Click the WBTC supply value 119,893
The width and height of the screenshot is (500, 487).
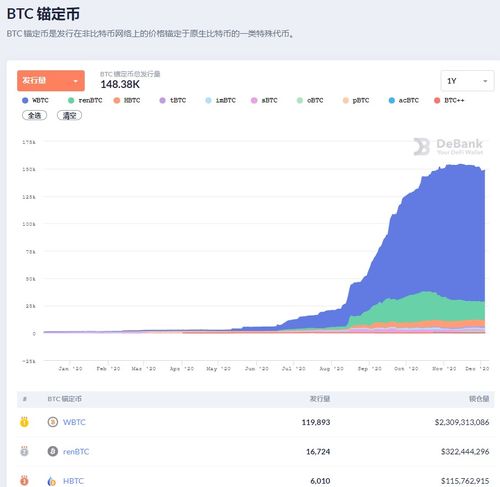tap(316, 422)
